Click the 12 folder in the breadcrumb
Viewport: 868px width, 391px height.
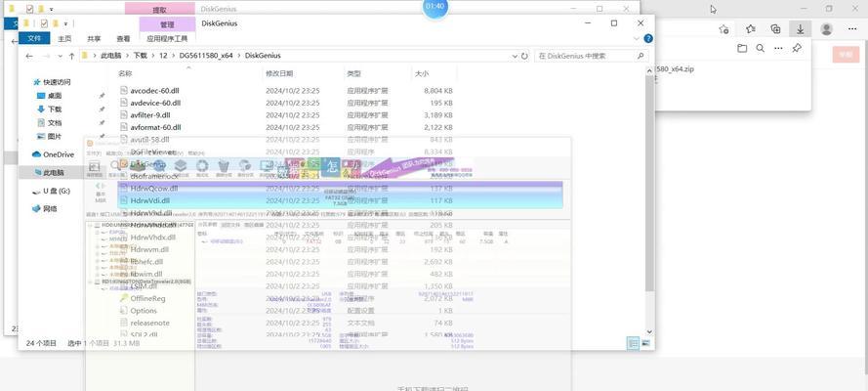click(x=163, y=56)
